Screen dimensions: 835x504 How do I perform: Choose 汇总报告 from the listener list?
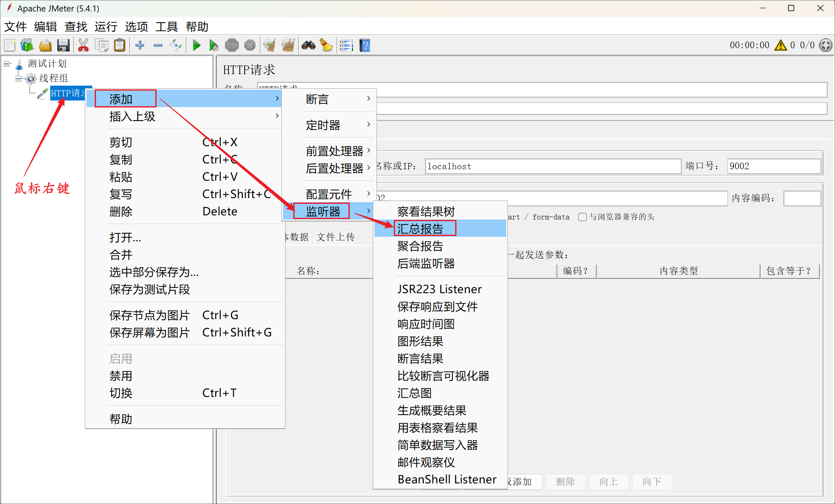pos(440,229)
